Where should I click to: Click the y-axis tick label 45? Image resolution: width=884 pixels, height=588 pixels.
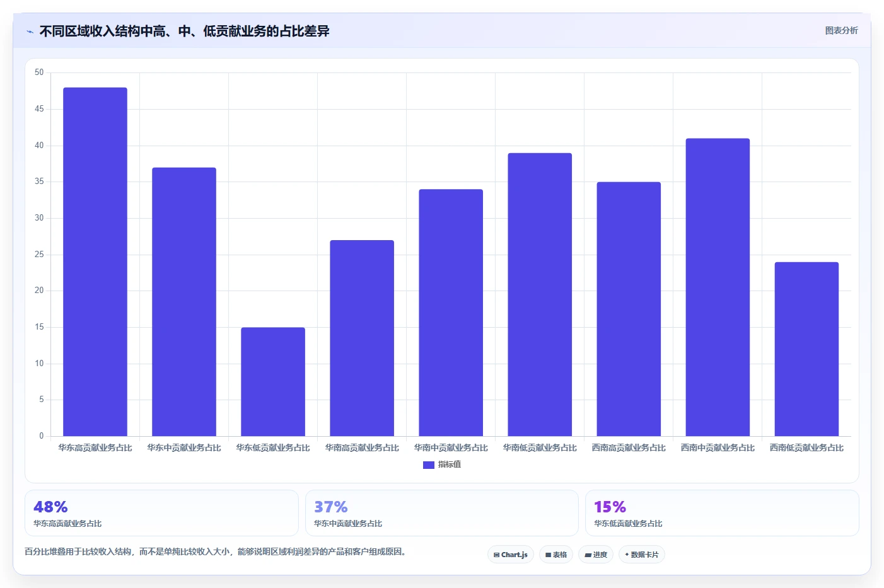click(x=39, y=109)
